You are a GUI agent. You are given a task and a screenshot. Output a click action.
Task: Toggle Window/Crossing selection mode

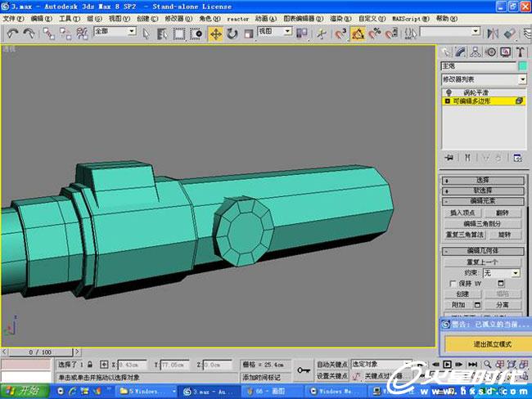(196, 34)
